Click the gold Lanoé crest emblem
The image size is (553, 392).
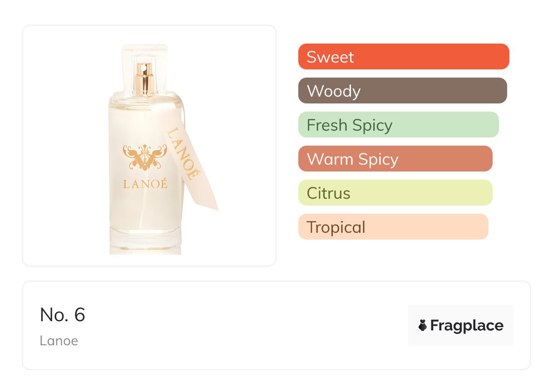[x=145, y=157]
